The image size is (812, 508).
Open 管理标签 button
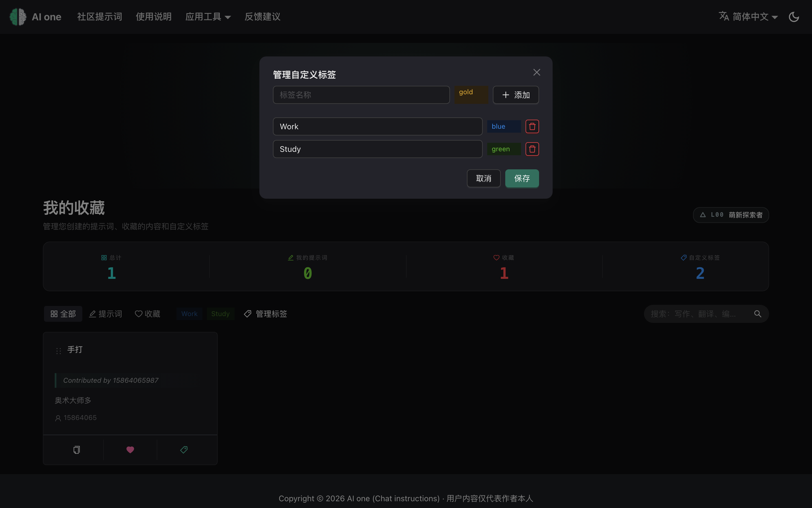coord(265,314)
